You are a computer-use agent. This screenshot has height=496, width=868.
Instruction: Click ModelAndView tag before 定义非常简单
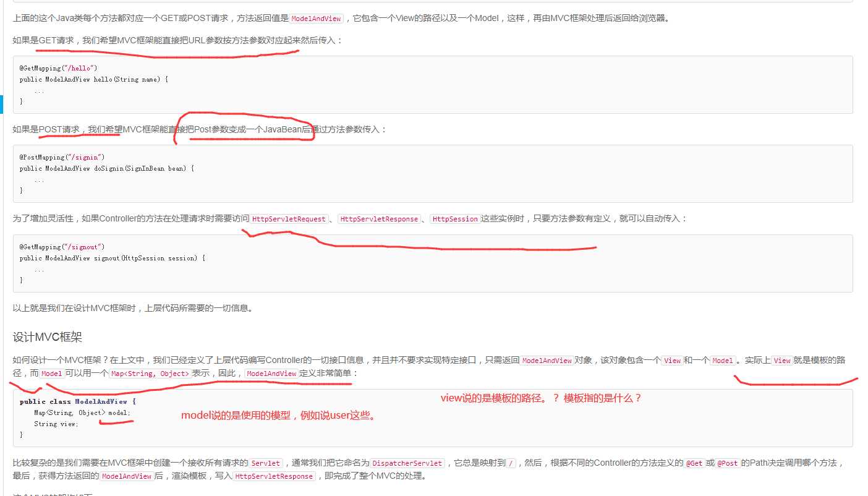[271, 374]
